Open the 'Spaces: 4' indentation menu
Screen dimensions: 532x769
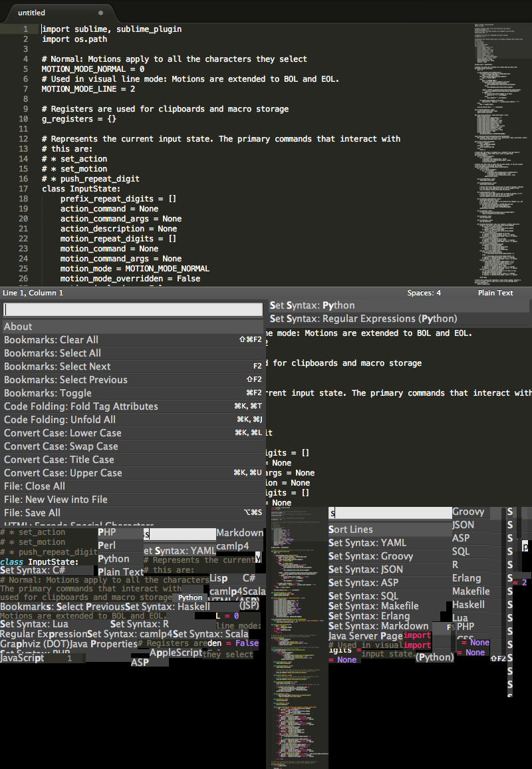coord(424,293)
